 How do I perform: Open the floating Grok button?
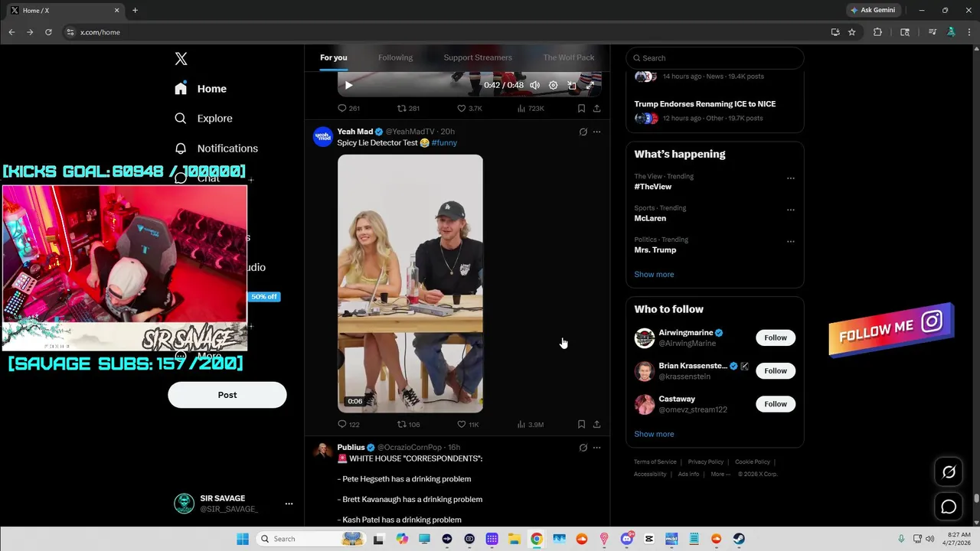tap(949, 472)
